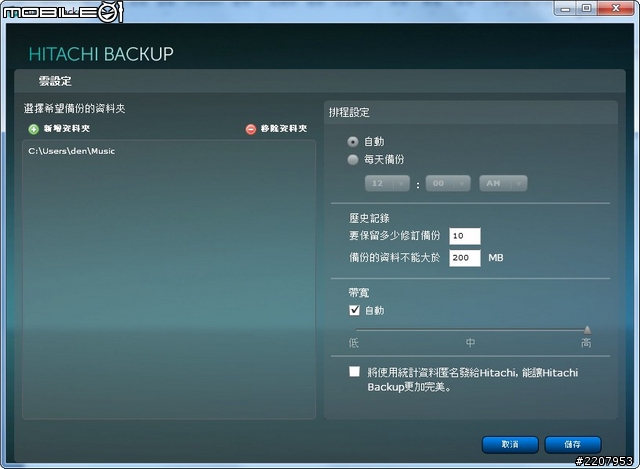Click the HITACHI BACKUP logo title

[101, 54]
